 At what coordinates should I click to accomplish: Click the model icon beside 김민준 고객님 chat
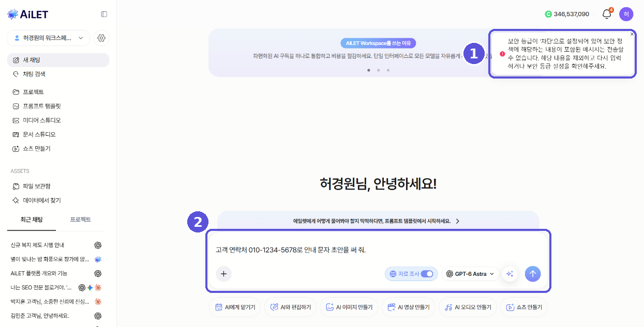pos(98,316)
